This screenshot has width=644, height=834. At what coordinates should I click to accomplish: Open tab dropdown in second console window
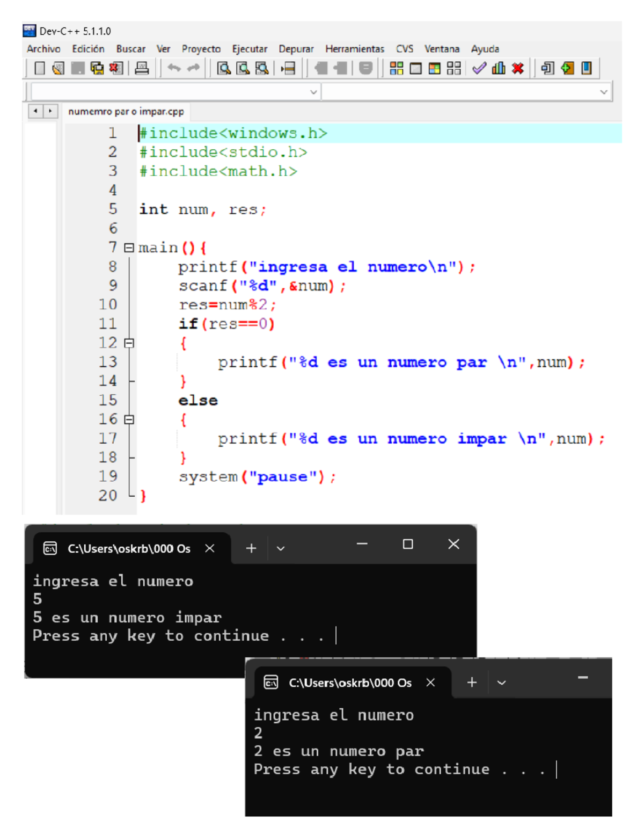pos(501,683)
